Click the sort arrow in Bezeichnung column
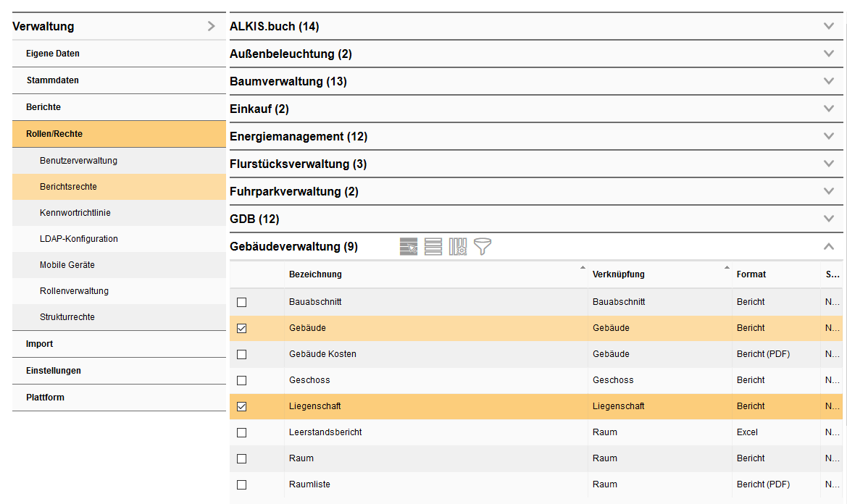Image resolution: width=847 pixels, height=504 pixels. click(583, 268)
